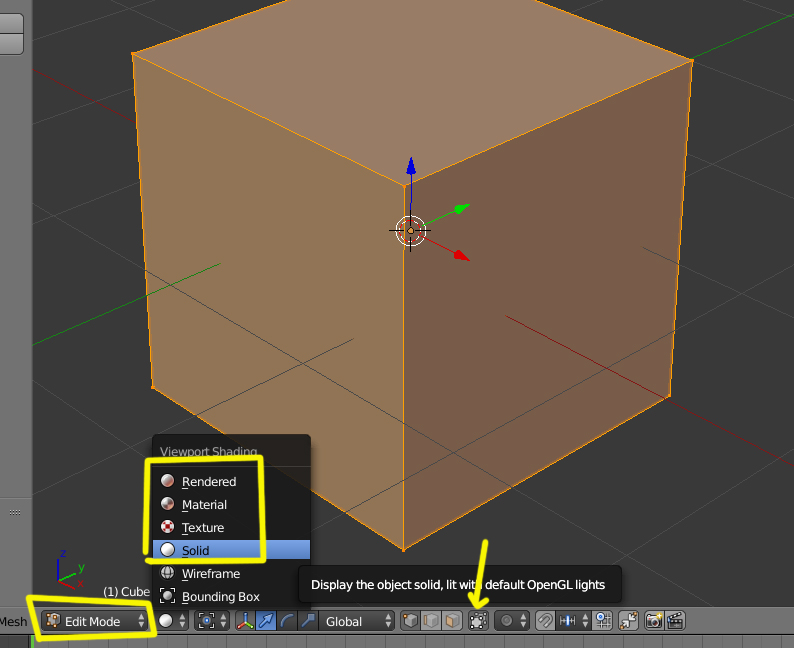794x648 pixels.
Task: Toggle limit selection to visible button
Action: pyautogui.click(x=478, y=621)
